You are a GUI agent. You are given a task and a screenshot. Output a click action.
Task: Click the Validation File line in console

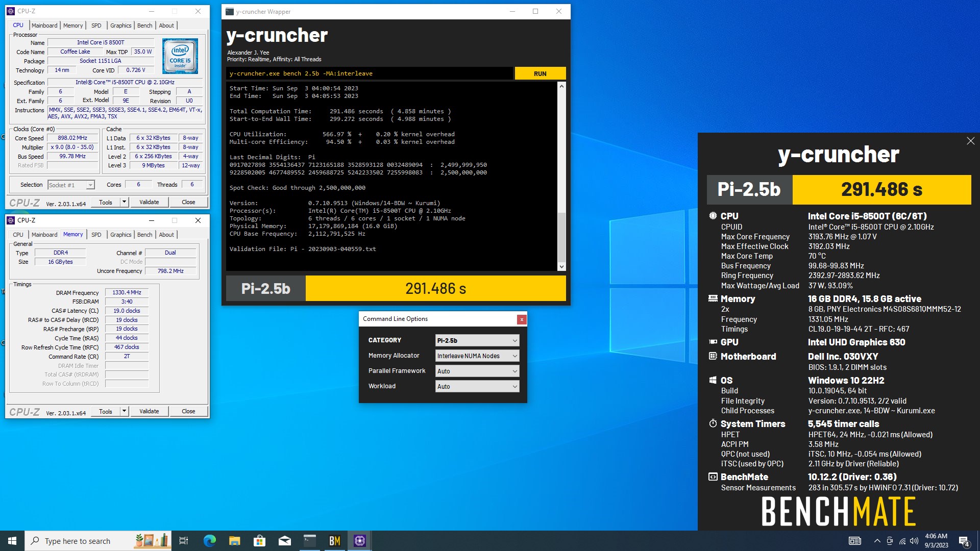click(x=303, y=249)
